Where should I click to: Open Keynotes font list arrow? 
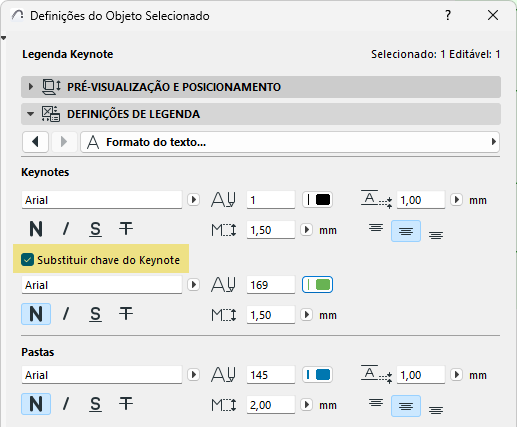(x=193, y=200)
